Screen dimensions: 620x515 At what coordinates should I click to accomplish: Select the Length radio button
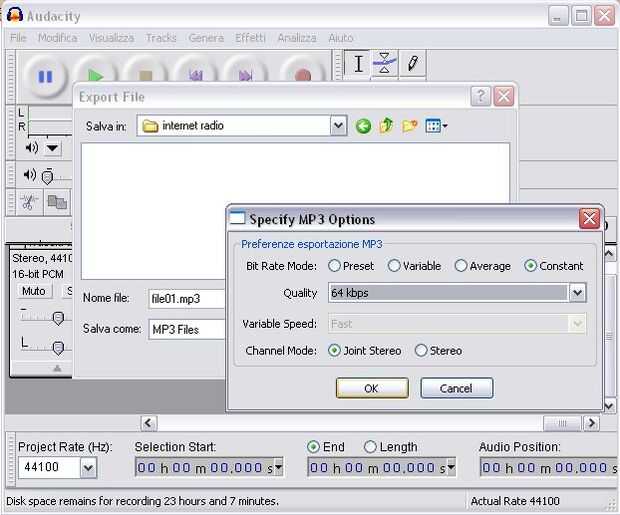370,447
